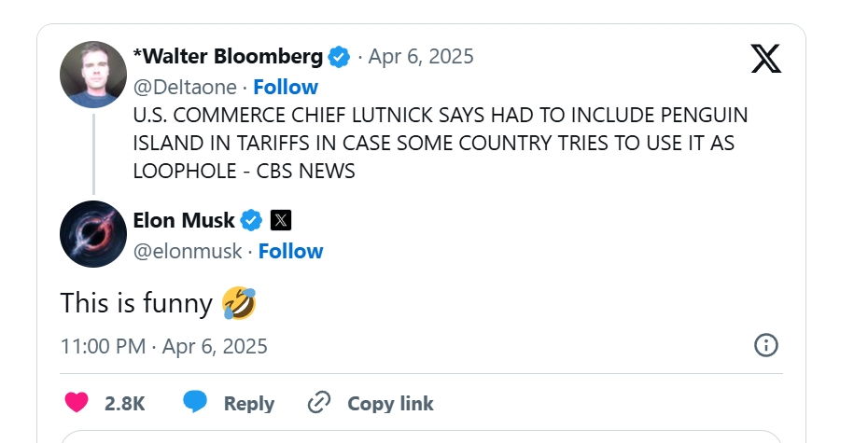
Task: Click the laughing emoji in the tweet
Action: pyautogui.click(x=239, y=302)
